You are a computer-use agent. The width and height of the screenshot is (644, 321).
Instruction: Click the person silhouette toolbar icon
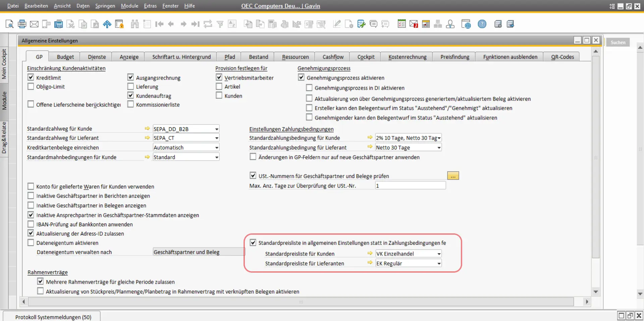coord(450,24)
